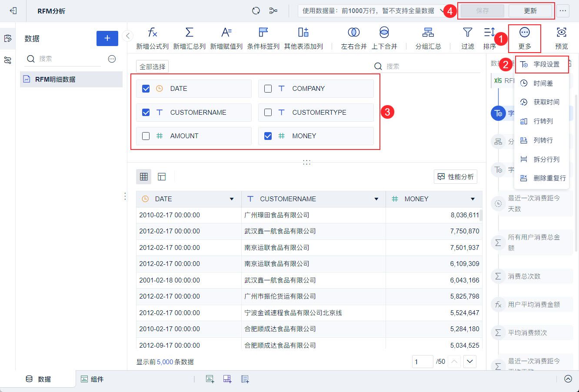Uncheck the MONEY field checkbox

pos(268,136)
